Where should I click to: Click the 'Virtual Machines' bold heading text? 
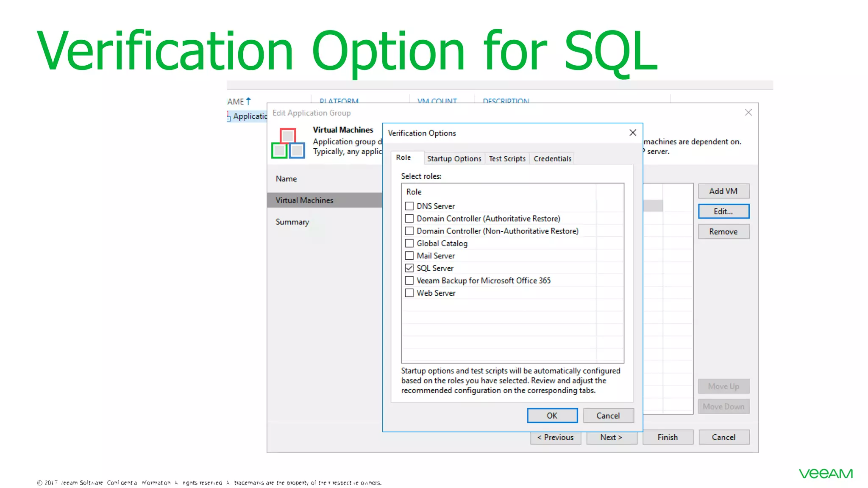[x=343, y=130]
